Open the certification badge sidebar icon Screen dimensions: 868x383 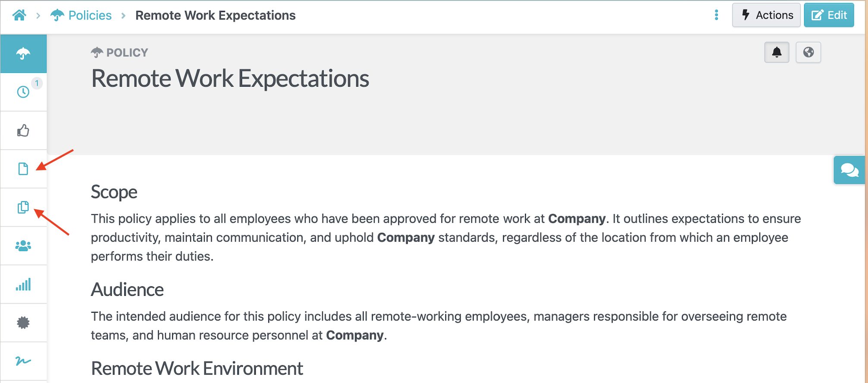tap(23, 322)
